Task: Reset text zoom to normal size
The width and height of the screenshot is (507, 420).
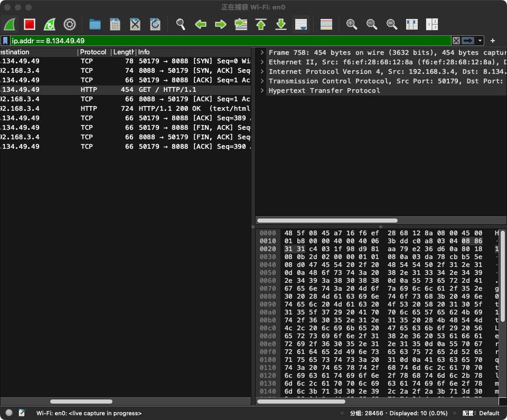Action: coord(391,24)
